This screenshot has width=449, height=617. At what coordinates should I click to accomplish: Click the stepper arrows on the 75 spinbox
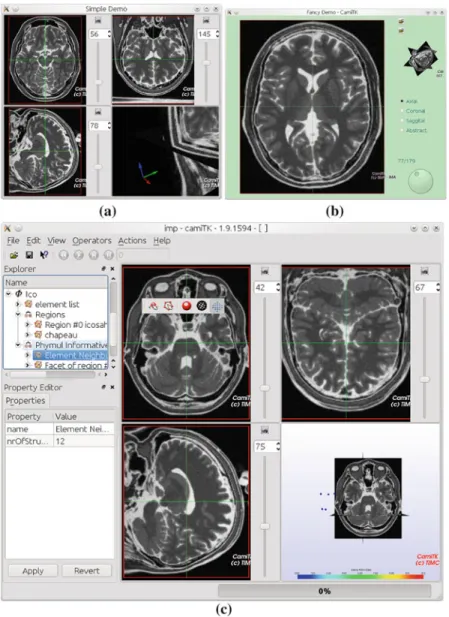(x=278, y=447)
